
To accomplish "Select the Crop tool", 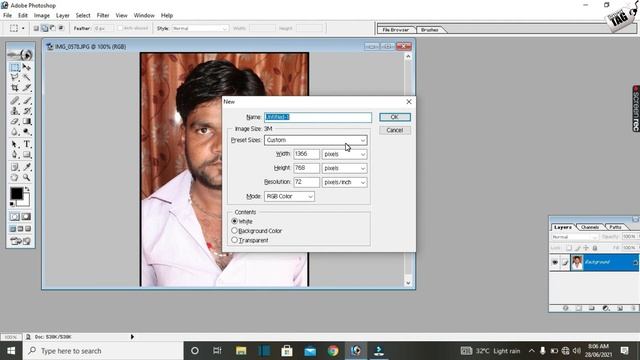I will click(15, 88).
